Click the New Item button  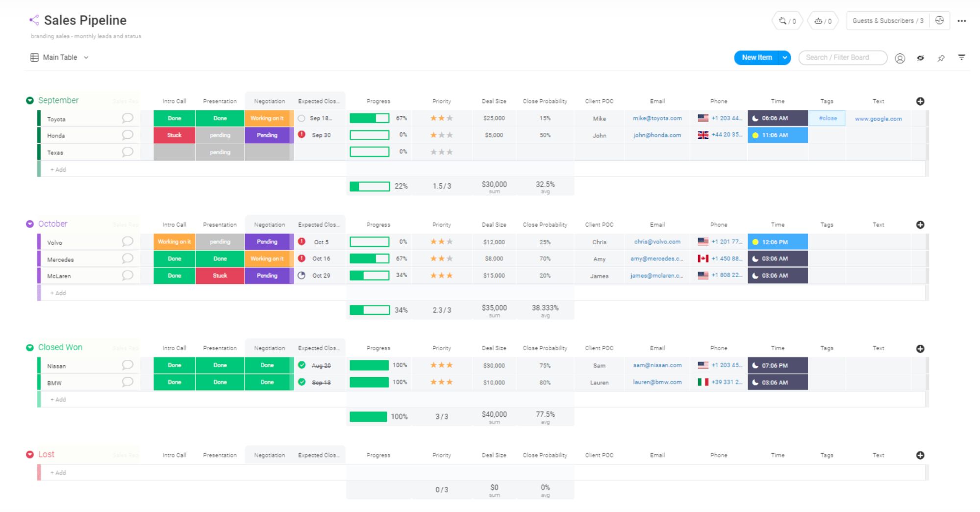pyautogui.click(x=756, y=57)
